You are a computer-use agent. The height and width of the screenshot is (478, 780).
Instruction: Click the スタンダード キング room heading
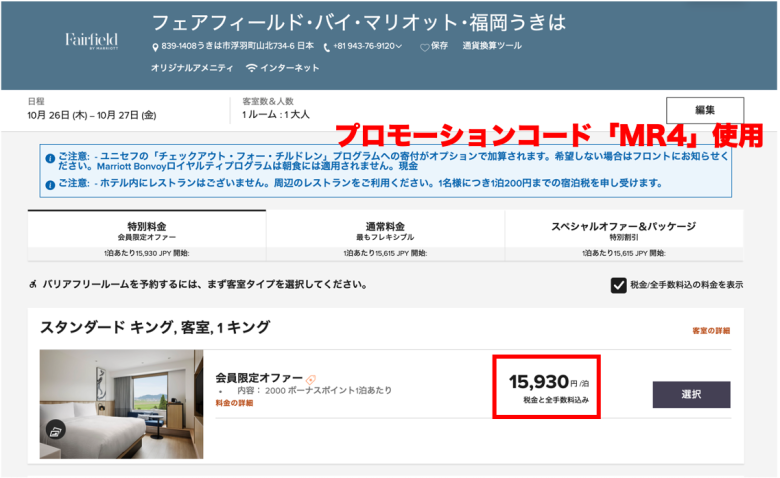point(155,327)
